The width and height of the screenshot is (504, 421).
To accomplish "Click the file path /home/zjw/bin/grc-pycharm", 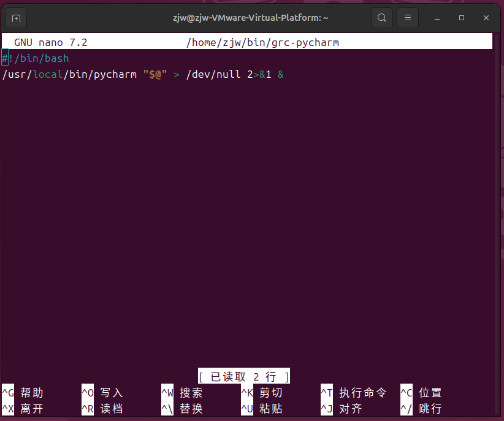I will (262, 42).
